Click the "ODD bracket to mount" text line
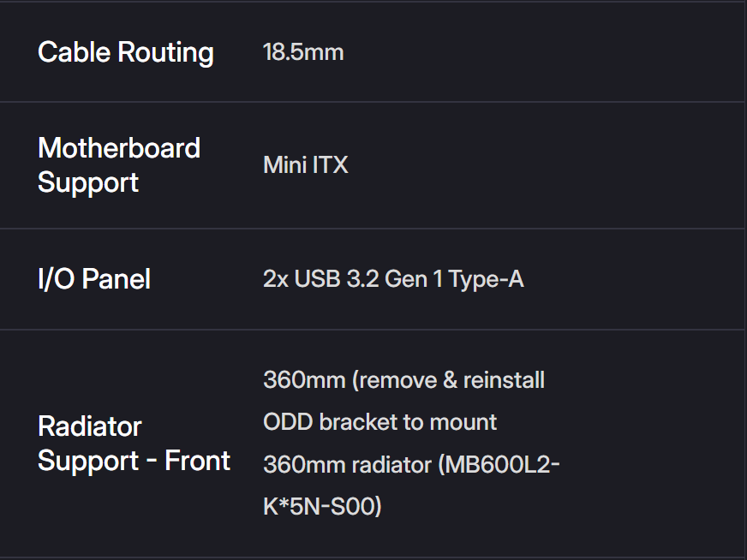The width and height of the screenshot is (747, 560). click(379, 421)
